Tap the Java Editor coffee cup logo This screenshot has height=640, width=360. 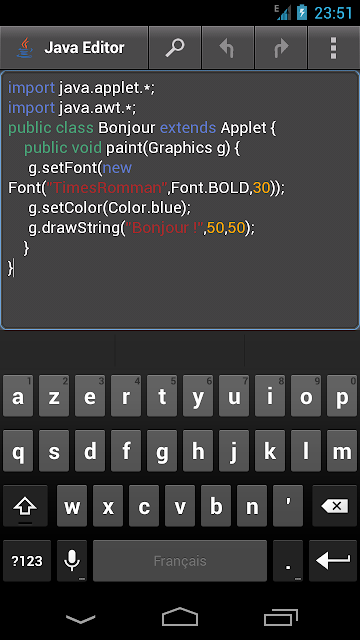click(25, 48)
